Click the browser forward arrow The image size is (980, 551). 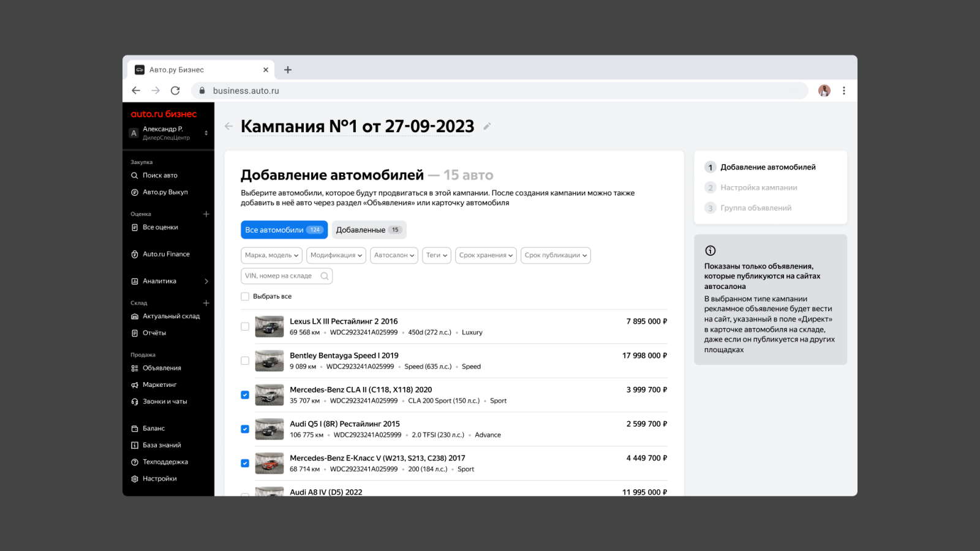[156, 91]
